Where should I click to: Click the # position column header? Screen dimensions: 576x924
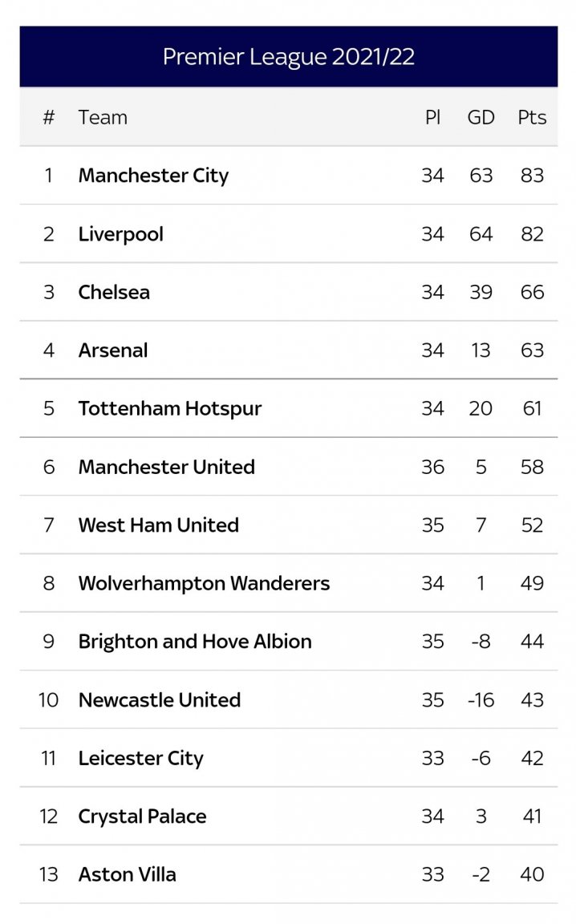tap(49, 117)
